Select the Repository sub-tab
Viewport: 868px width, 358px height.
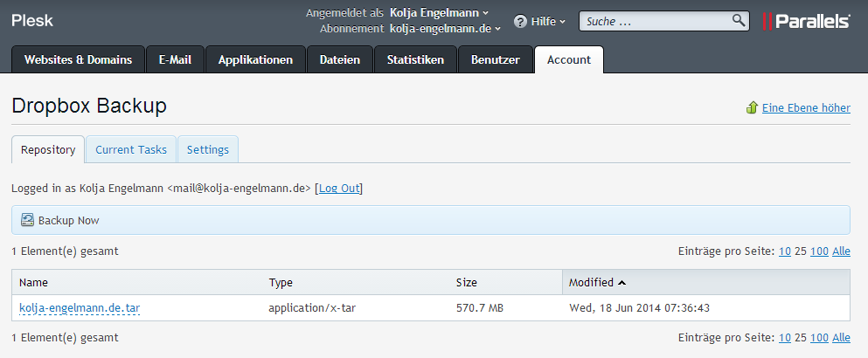[x=48, y=149]
